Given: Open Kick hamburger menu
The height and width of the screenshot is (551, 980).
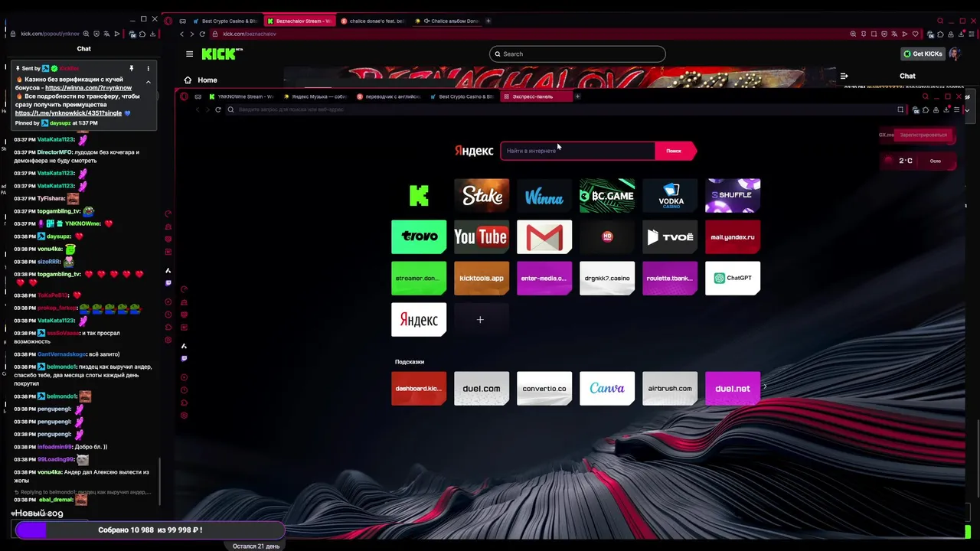Looking at the screenshot, I should (x=189, y=54).
